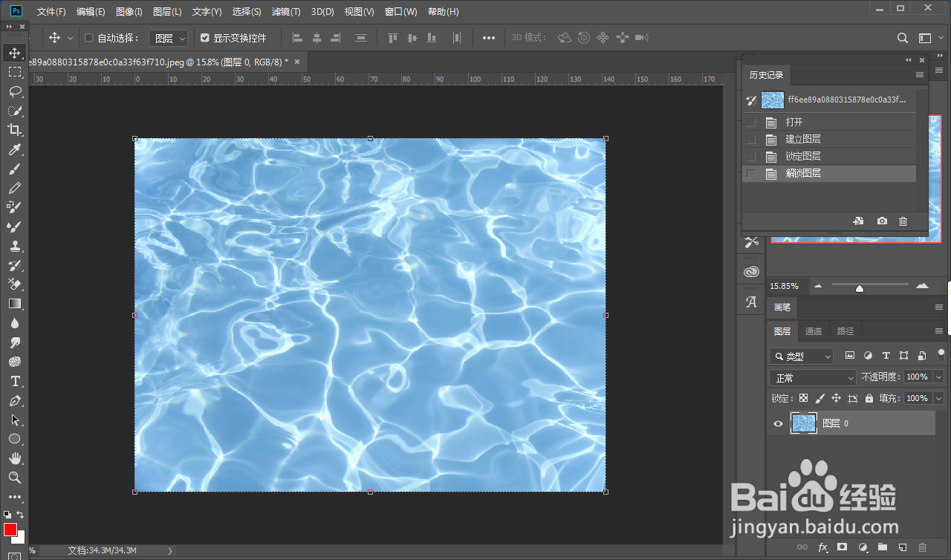This screenshot has height=560, width=951.
Task: Select the Quick Selection tool
Action: tap(15, 111)
